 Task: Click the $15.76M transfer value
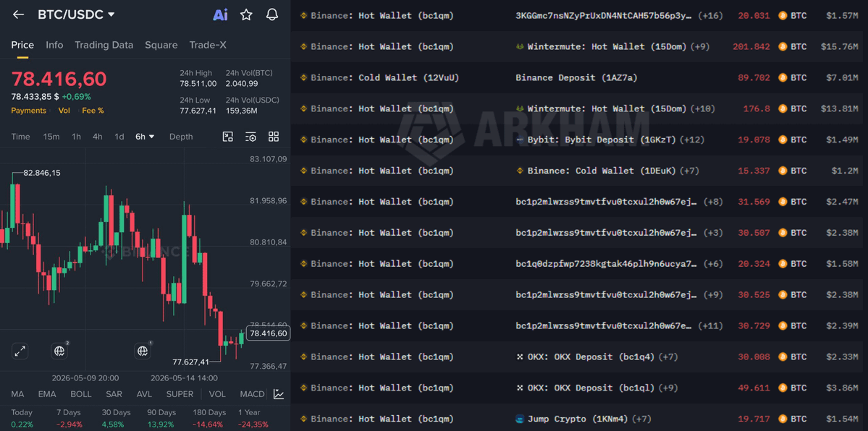(839, 47)
